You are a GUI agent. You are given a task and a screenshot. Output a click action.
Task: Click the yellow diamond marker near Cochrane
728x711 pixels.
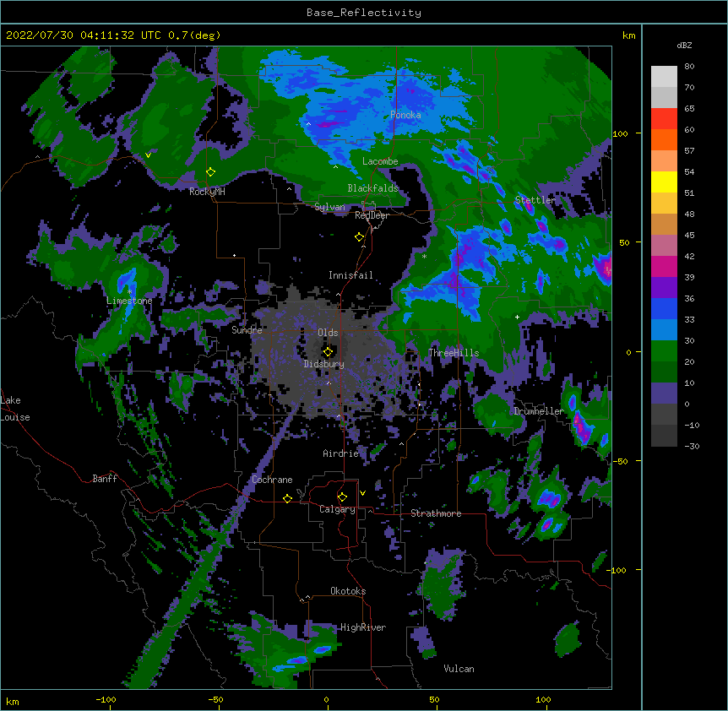287,498
